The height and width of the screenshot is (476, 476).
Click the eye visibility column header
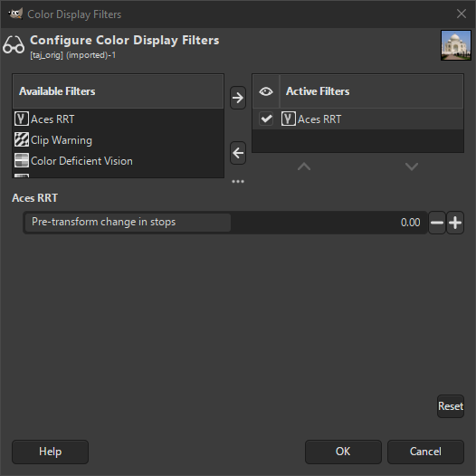point(266,91)
